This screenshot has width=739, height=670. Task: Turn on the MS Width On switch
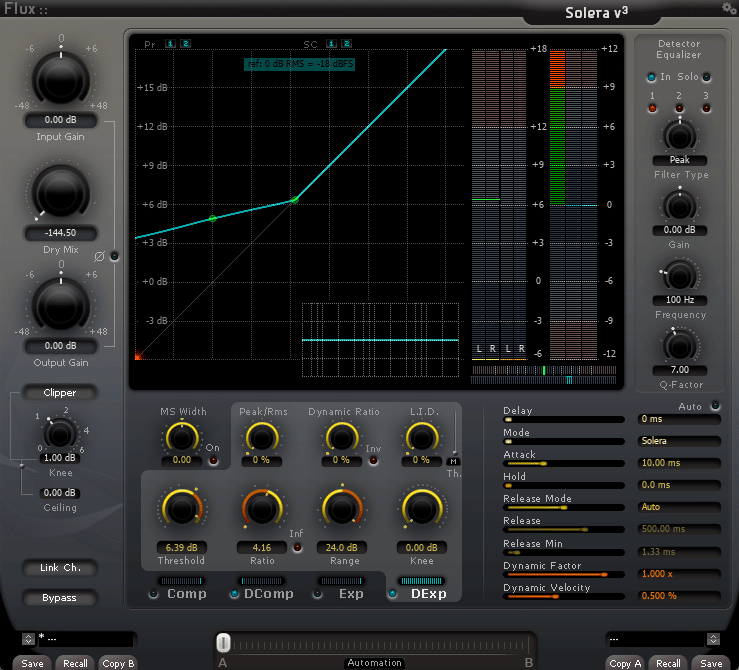tap(213, 460)
